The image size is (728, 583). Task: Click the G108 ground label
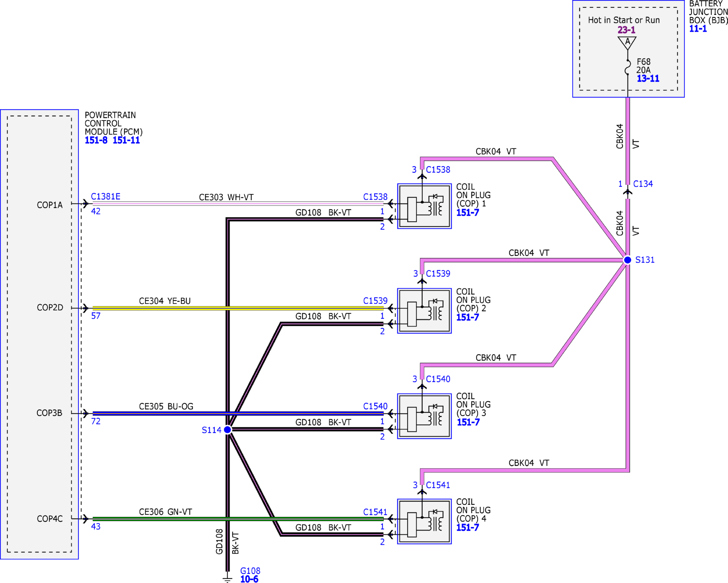pos(250,571)
